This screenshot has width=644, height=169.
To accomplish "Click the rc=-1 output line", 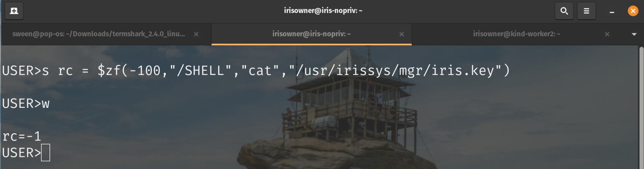I will click(x=22, y=136).
